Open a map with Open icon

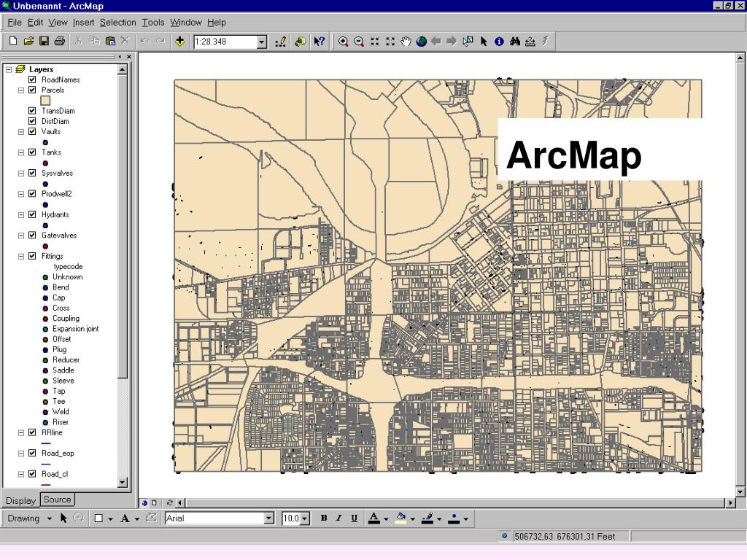pyautogui.click(x=28, y=42)
